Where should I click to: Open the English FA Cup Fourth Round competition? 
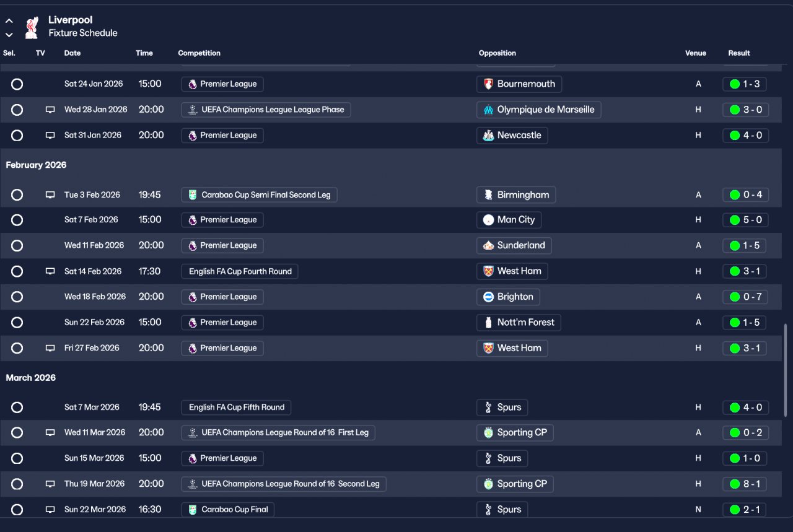[x=240, y=271]
